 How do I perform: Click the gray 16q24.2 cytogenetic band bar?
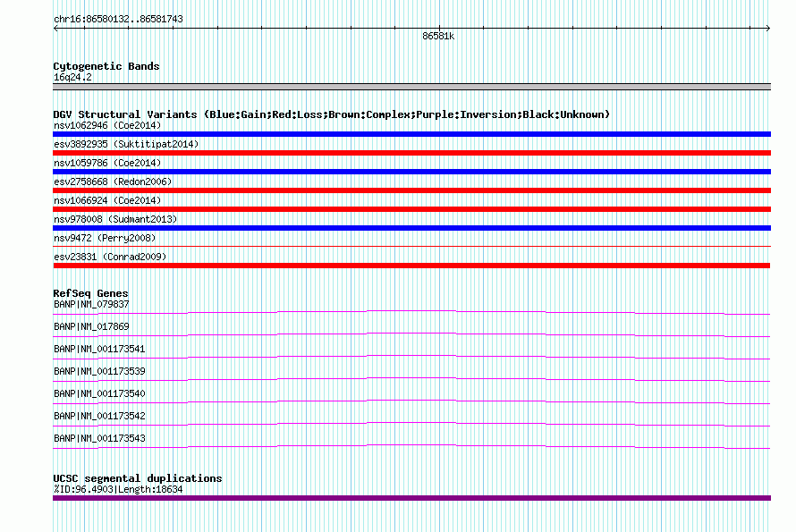pos(411,87)
